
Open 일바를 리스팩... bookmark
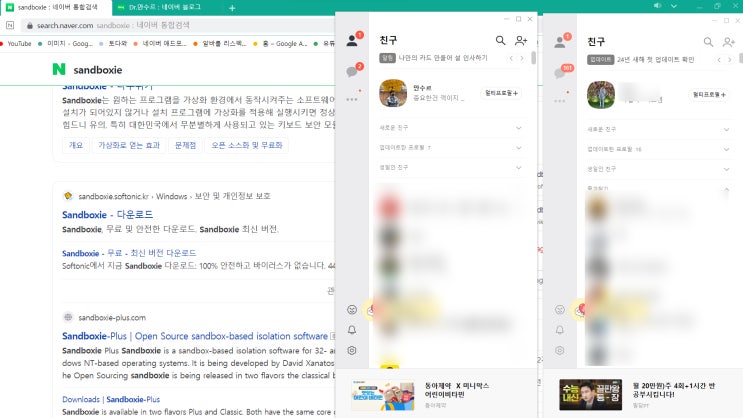pos(220,44)
